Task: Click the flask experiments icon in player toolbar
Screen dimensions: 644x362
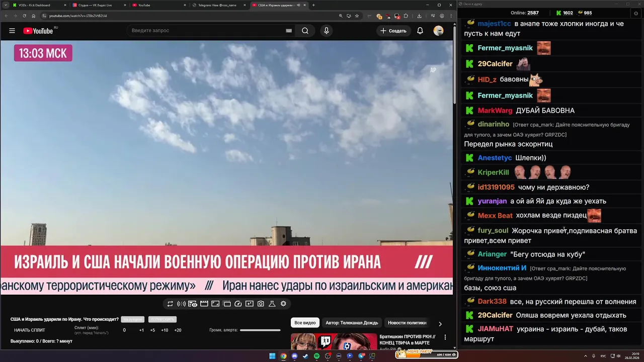Action: click(x=272, y=304)
